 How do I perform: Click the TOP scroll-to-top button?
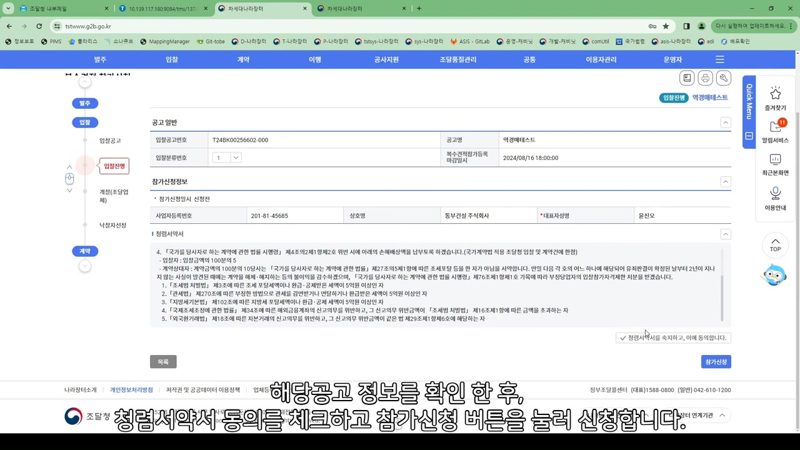tap(775, 245)
